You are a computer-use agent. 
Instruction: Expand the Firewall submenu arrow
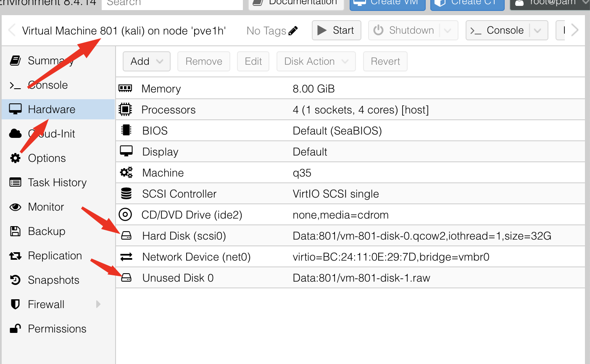click(x=98, y=304)
